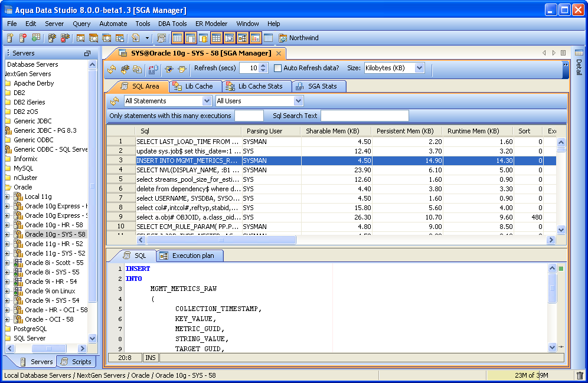The image size is (588, 383).
Task: Switch to the Execution plan tab
Action: click(x=190, y=256)
